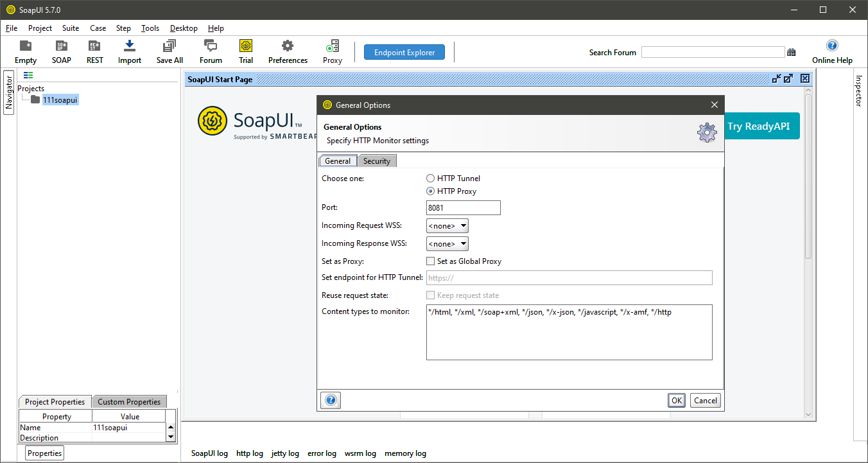
Task: Click the properties table scroll down arrow
Action: (171, 437)
